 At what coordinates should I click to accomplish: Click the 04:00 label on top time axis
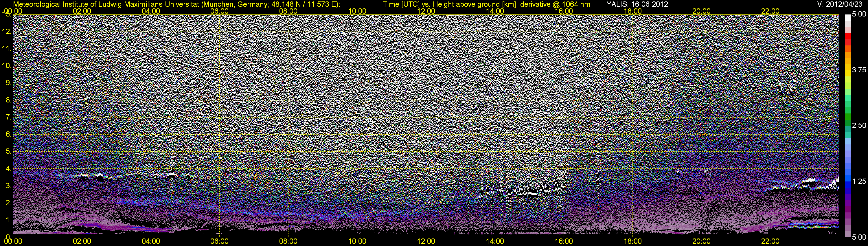[x=151, y=11]
